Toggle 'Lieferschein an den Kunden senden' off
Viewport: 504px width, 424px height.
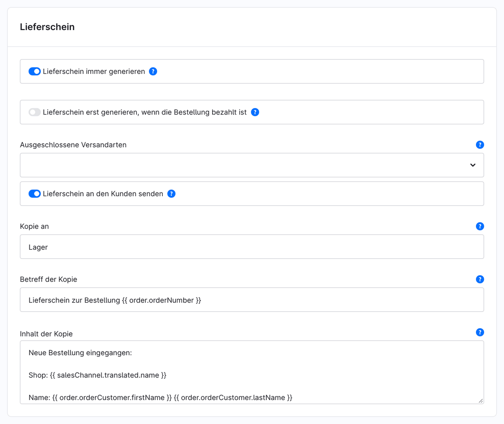point(34,194)
